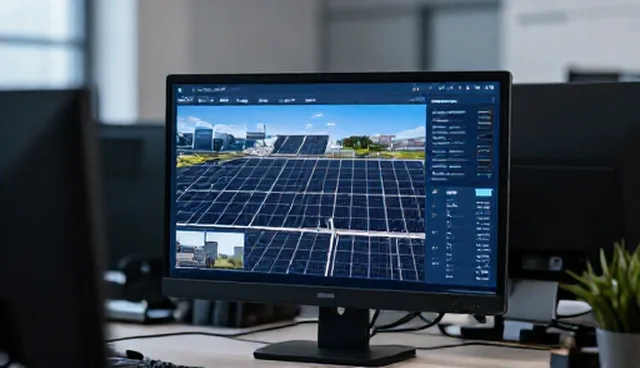Click the rightmost icon in the top-right toolbar
The height and width of the screenshot is (368, 640).
pyautogui.click(x=491, y=87)
